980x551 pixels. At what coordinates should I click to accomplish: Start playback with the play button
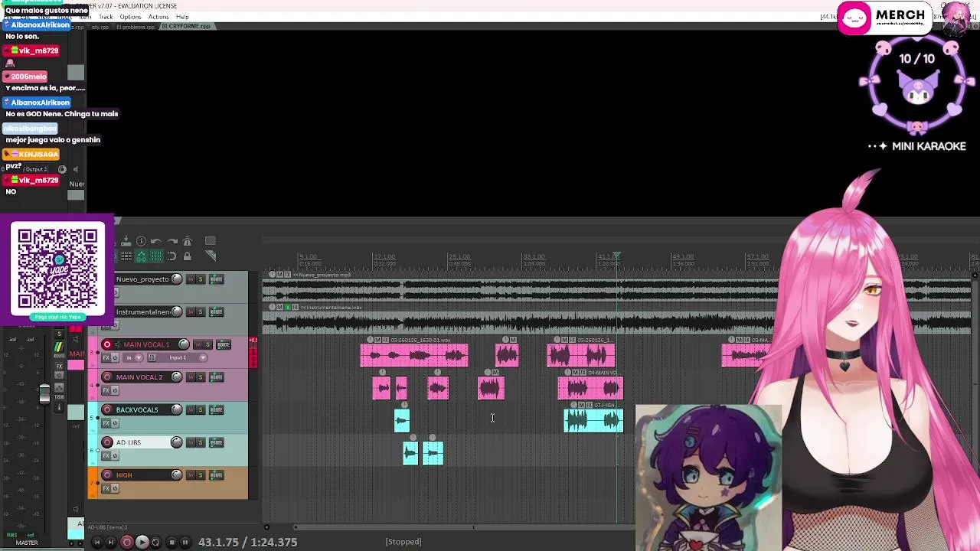(x=142, y=542)
